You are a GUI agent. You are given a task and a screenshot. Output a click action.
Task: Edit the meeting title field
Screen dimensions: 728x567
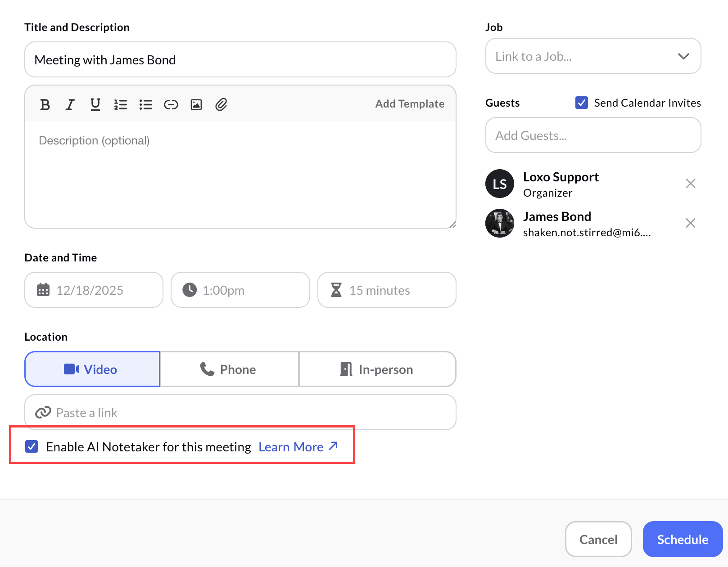240,59
